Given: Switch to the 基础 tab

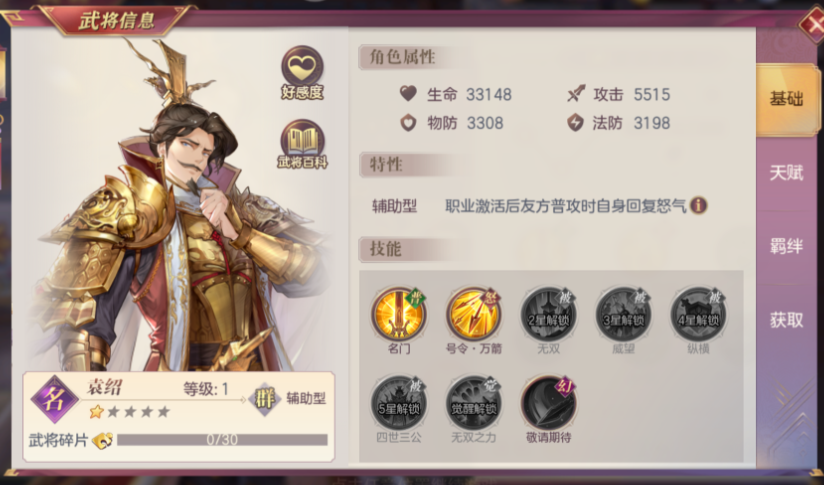Looking at the screenshot, I should tap(787, 99).
